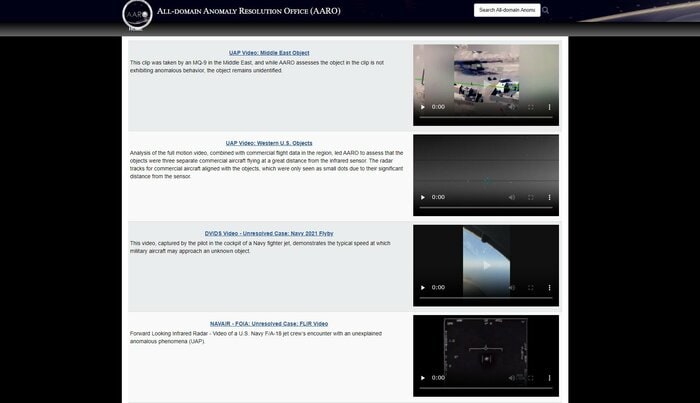Viewport: 700px width, 403px height.
Task: Open more options on Middle East Object video
Action: (549, 107)
